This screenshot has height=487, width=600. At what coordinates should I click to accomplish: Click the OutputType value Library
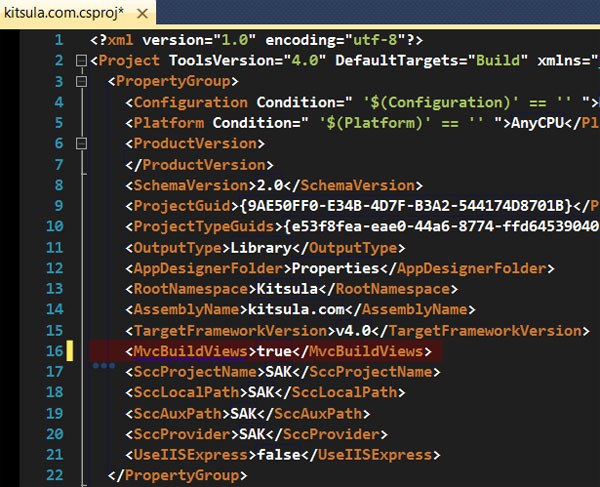click(x=261, y=248)
